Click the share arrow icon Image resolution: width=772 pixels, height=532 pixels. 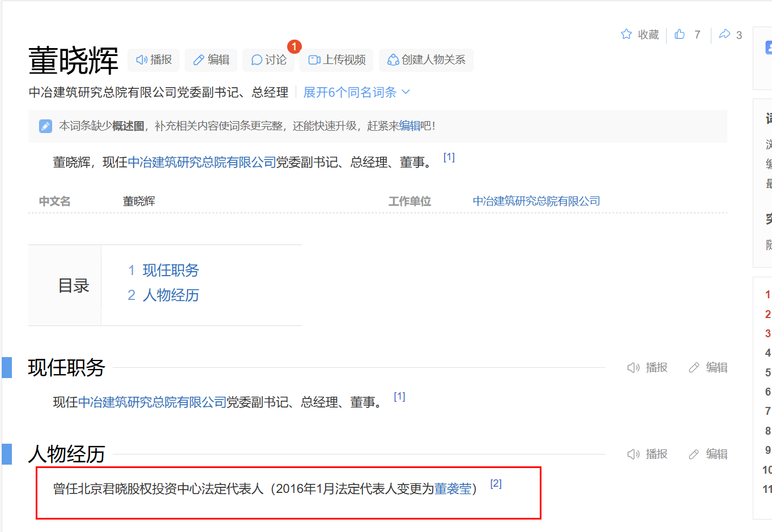[x=724, y=35]
